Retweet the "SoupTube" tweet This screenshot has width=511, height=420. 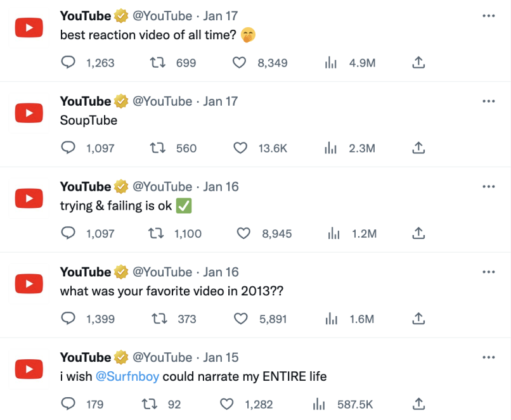point(157,148)
